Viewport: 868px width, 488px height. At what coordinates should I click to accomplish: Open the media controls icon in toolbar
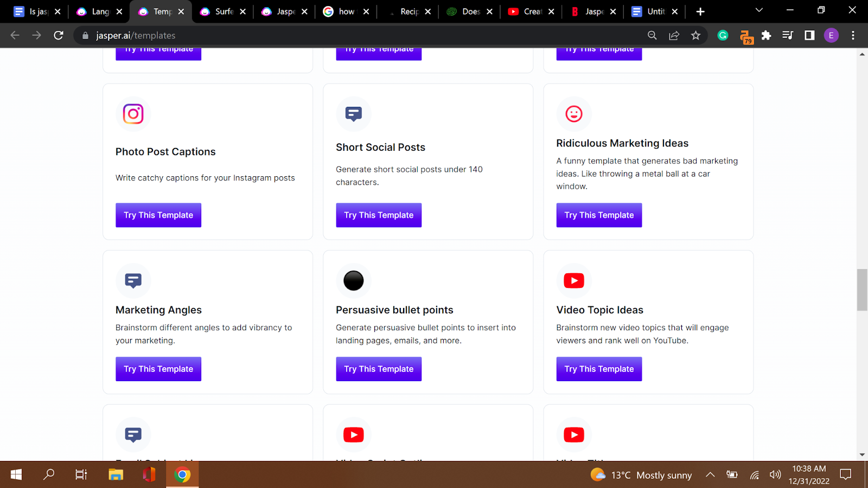click(788, 35)
